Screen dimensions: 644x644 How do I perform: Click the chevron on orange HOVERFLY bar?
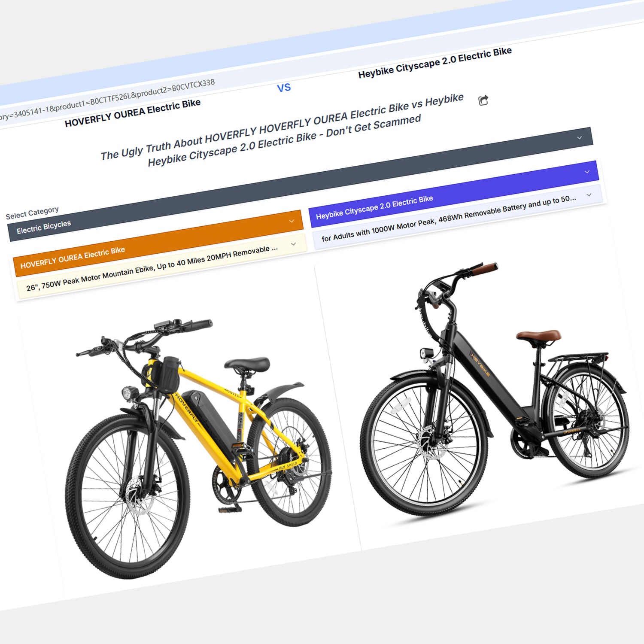292,221
